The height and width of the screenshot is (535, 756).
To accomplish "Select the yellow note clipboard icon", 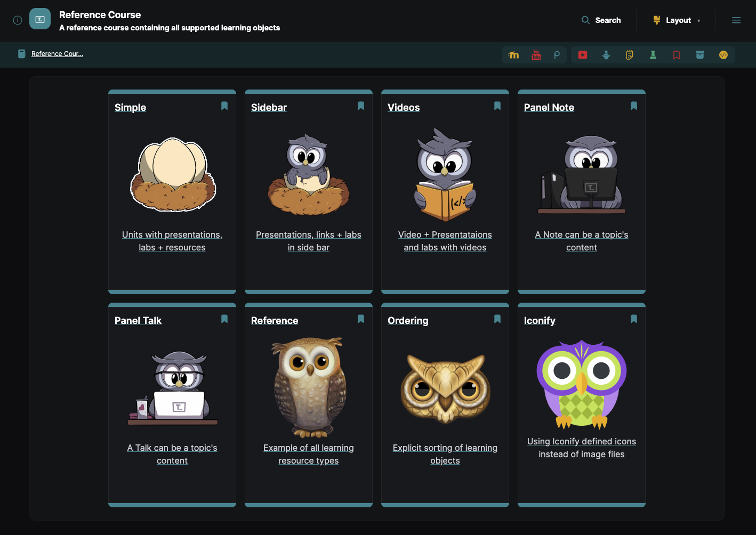I will 630,54.
